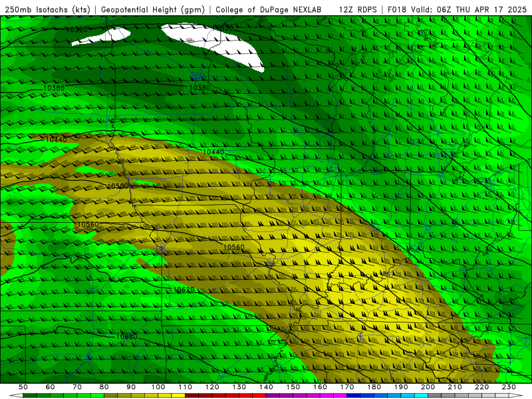This screenshot has height=399, width=532.
Task: Click the "12Z RDPS" model run label
Action: [x=358, y=9]
